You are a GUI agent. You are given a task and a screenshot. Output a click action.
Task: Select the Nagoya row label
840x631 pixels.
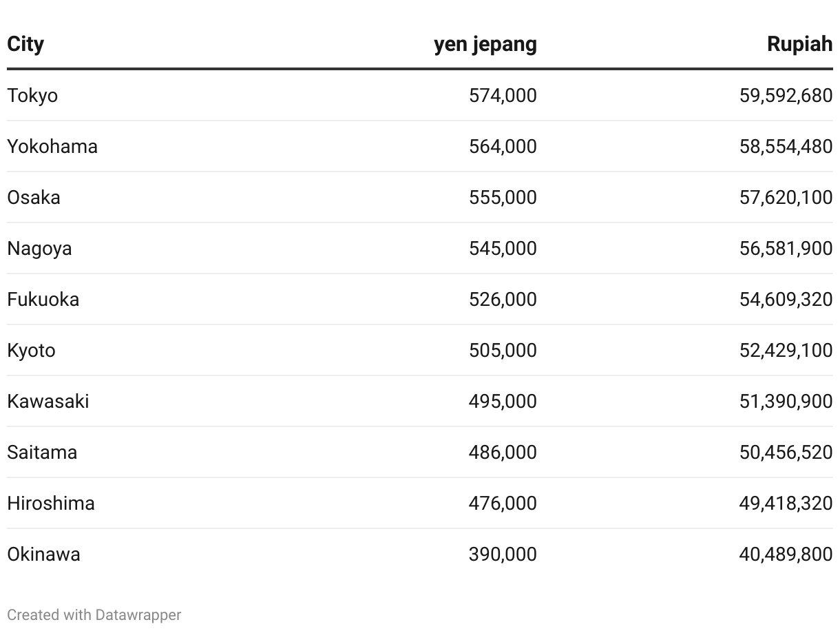coord(39,248)
